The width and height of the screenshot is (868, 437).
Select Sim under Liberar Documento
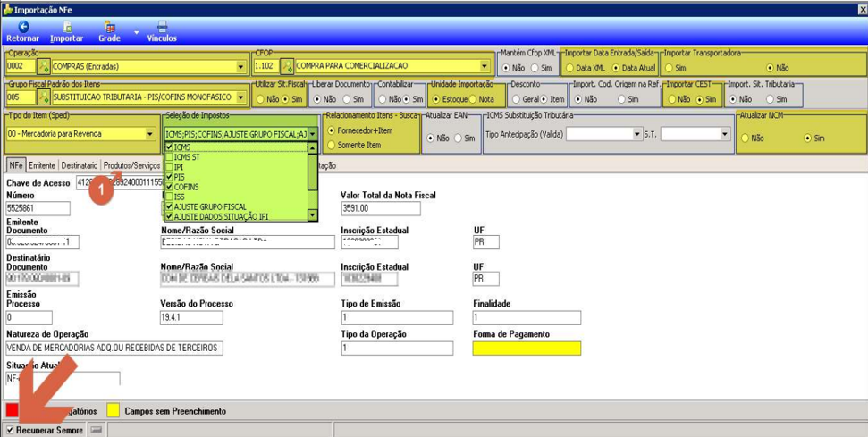click(346, 99)
